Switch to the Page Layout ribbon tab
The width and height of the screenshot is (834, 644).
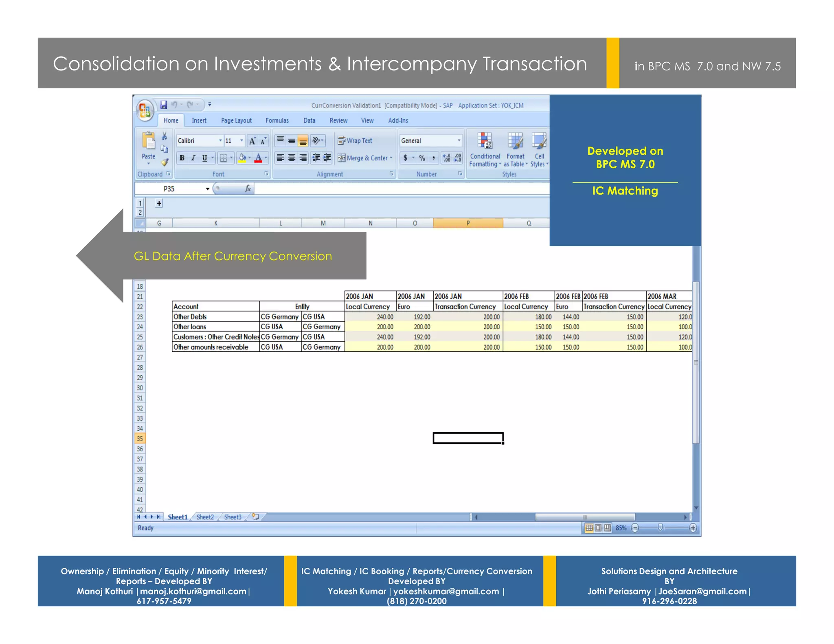(x=236, y=120)
